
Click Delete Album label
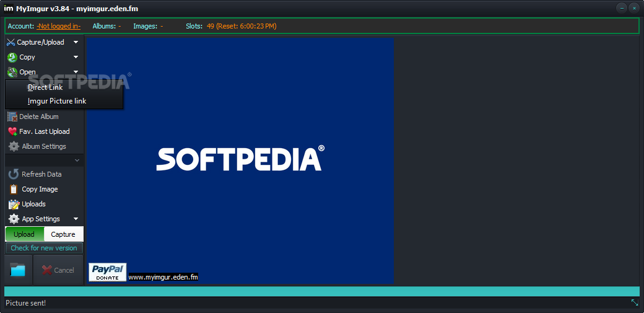click(x=39, y=117)
